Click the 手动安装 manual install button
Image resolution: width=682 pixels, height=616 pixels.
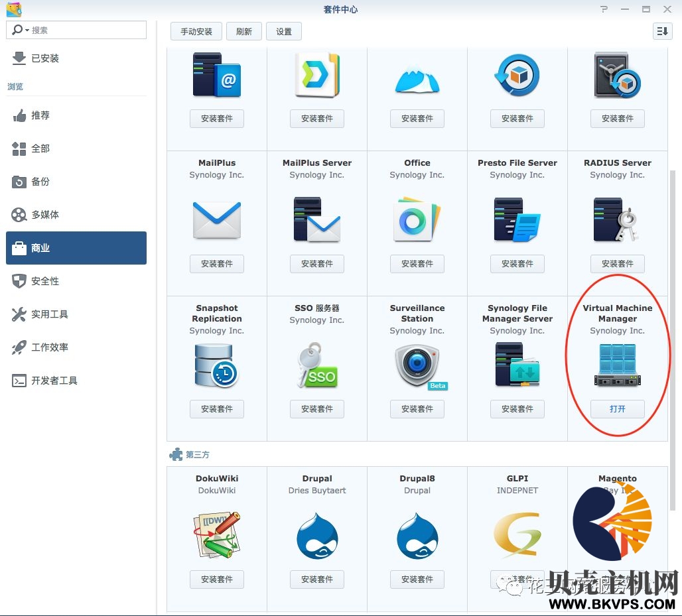coord(196,31)
